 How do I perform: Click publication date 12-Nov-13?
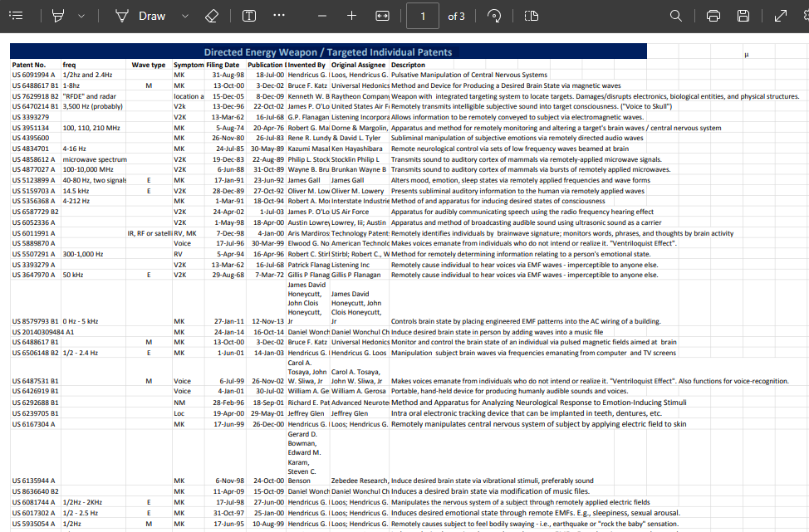[267, 322]
